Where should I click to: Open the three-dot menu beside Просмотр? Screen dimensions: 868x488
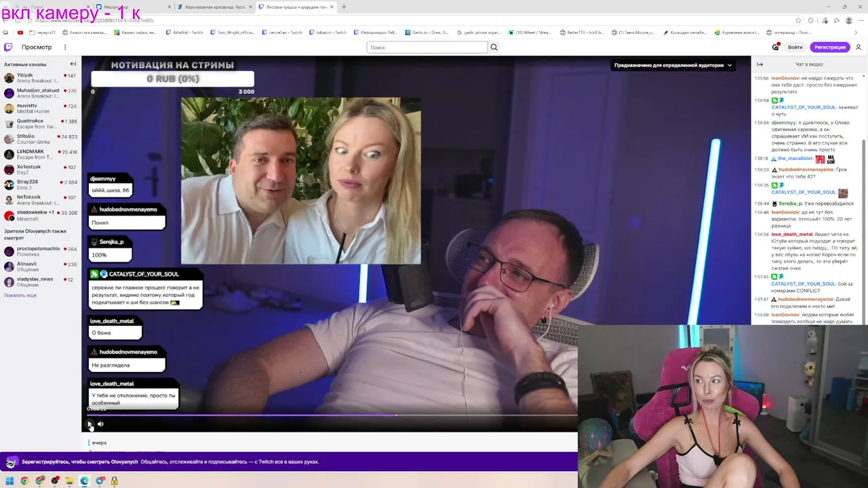pos(65,47)
